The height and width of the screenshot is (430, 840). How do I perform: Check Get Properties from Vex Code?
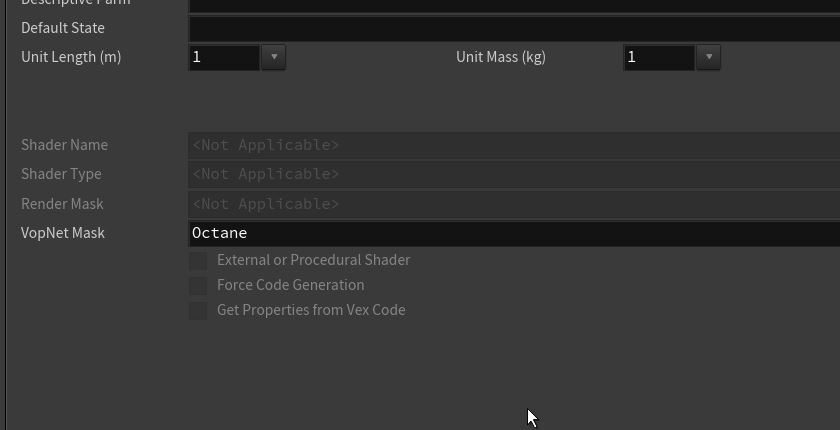click(198, 310)
